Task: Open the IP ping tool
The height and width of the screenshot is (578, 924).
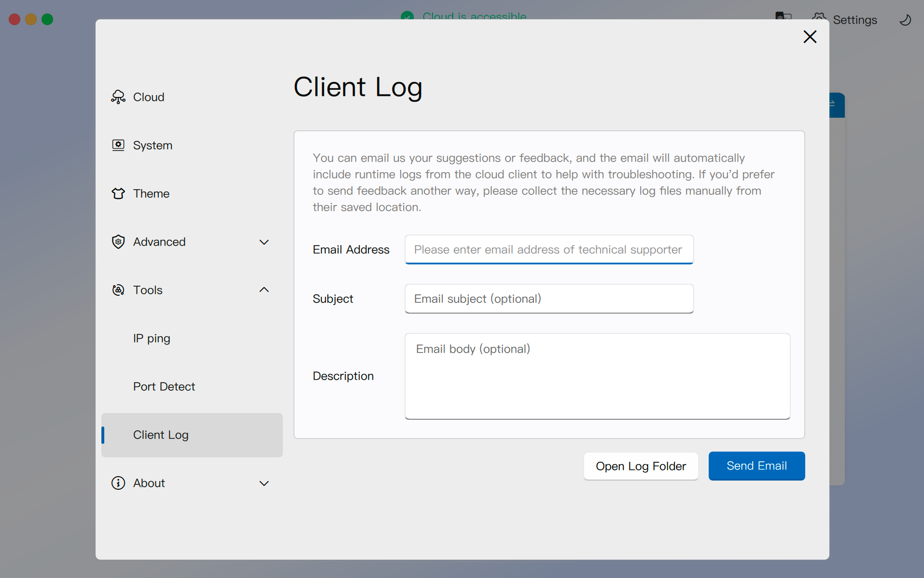Action: (x=152, y=338)
